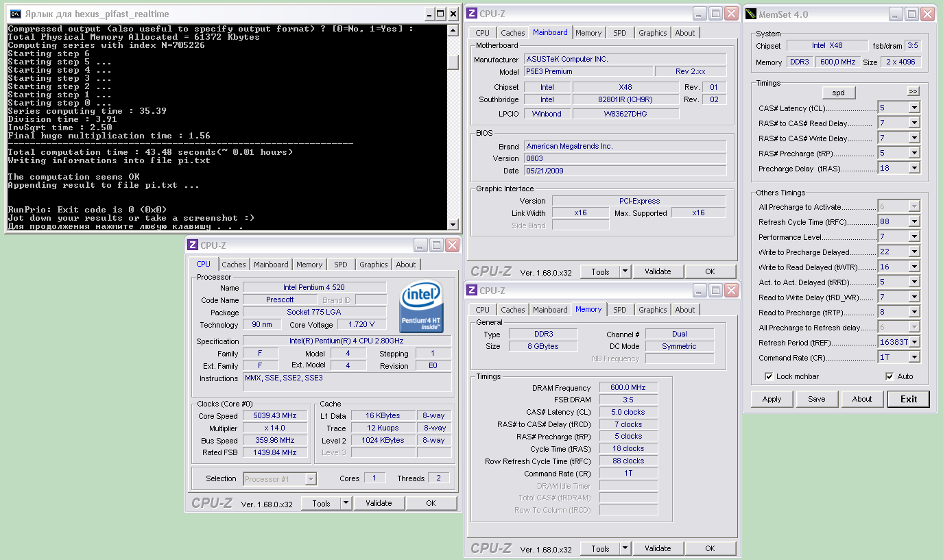Click the Southbridge 82801IR (ICH9R) field
Image resolution: width=943 pixels, height=560 pixels.
click(625, 99)
